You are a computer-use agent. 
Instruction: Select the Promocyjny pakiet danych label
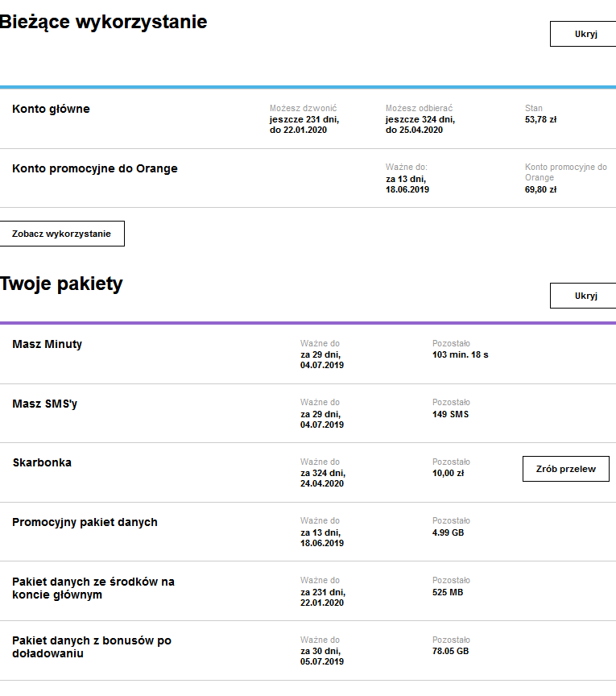coord(85,522)
